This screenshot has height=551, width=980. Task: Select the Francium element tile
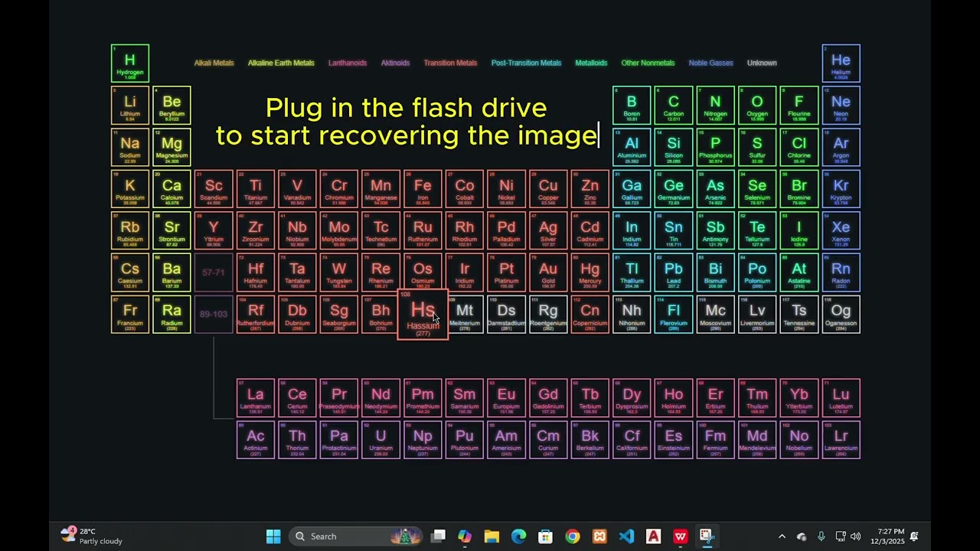[x=130, y=315]
